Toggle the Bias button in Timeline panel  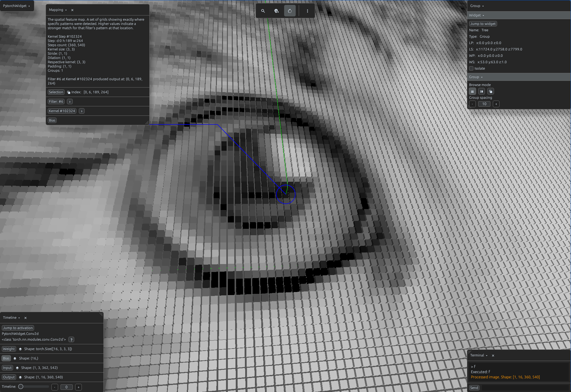tap(6, 358)
